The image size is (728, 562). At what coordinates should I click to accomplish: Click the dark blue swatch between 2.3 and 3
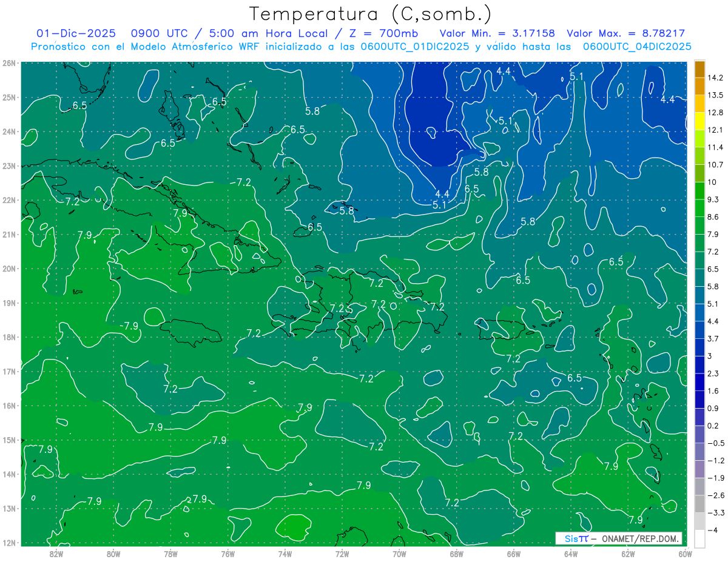699,365
